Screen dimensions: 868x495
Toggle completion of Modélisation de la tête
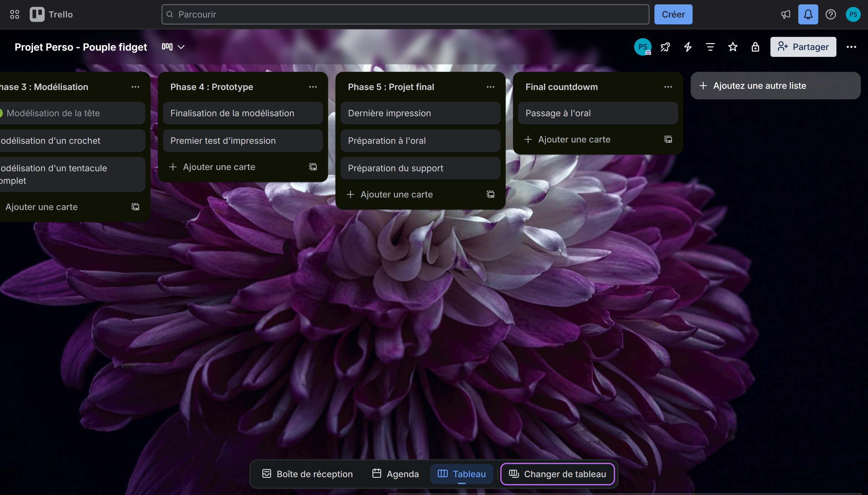tap(1, 113)
